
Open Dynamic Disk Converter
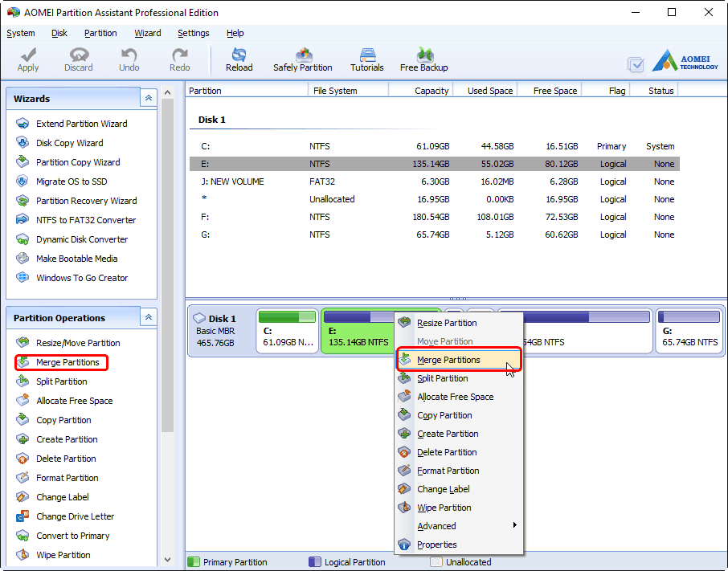click(x=72, y=239)
